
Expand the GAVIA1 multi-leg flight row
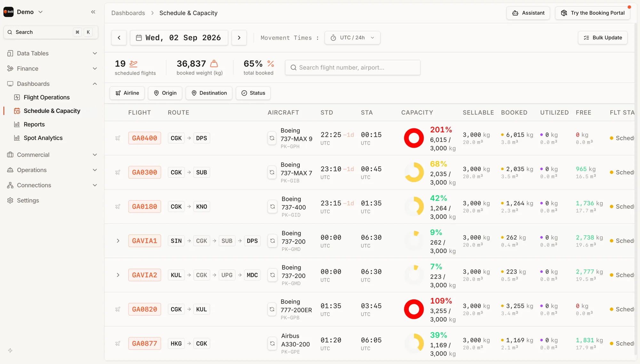pos(118,241)
